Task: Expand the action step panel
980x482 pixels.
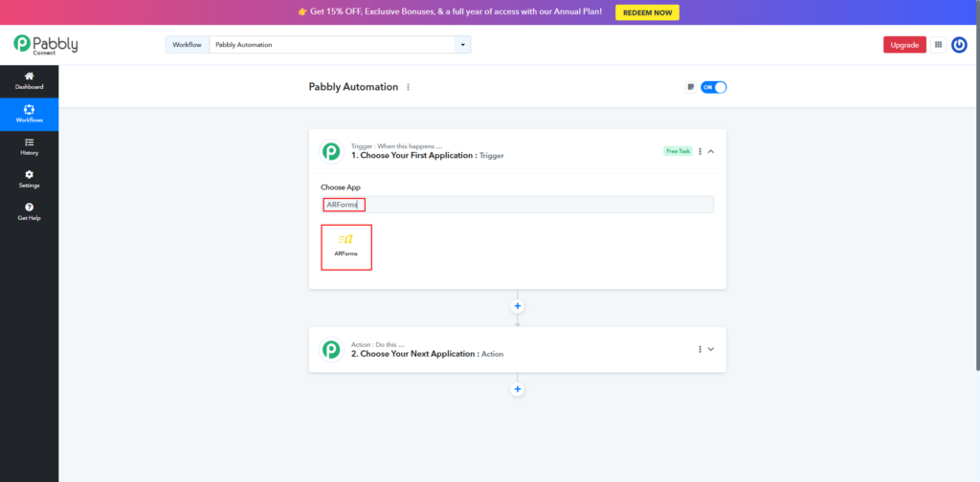Action: coord(711,350)
